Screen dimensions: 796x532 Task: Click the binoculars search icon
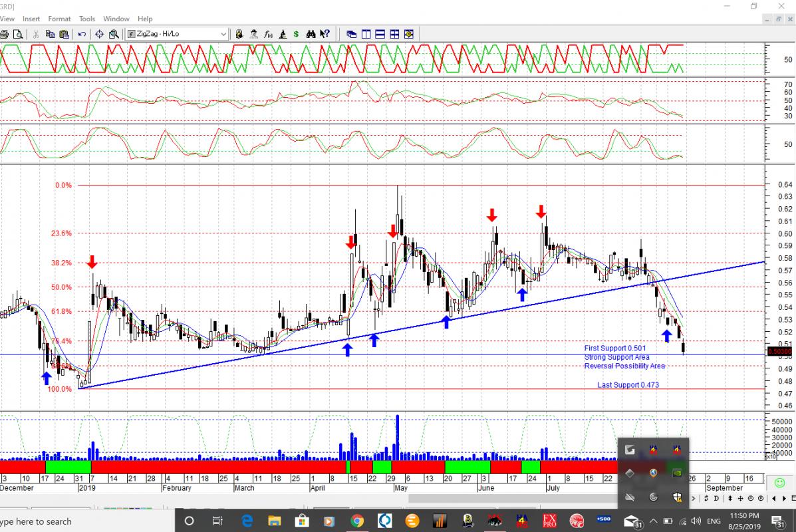click(x=311, y=34)
